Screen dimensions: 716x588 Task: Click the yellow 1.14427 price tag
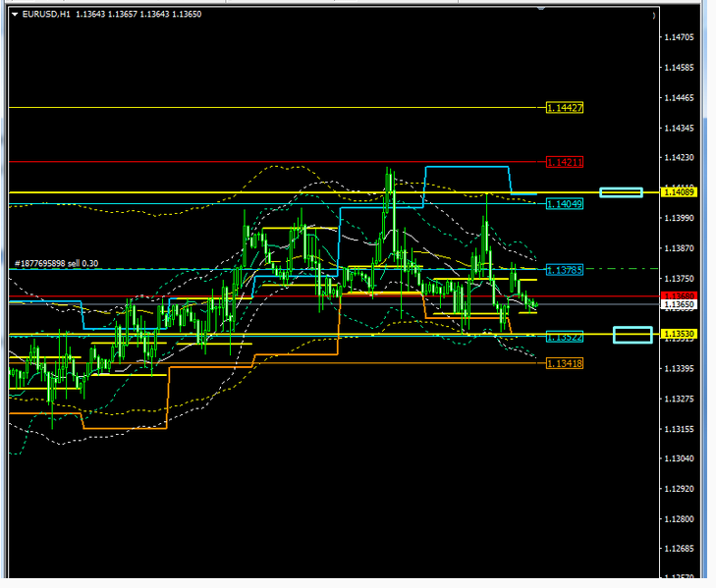[565, 107]
